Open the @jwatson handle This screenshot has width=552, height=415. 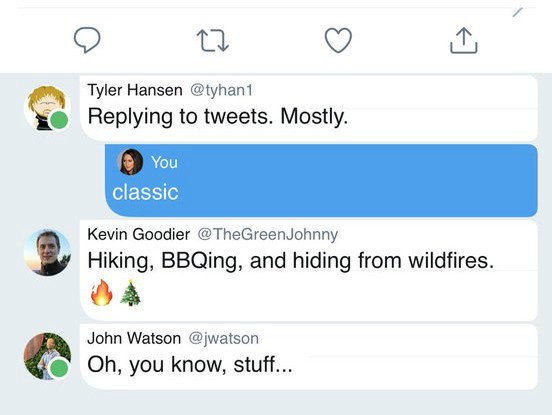pos(224,338)
